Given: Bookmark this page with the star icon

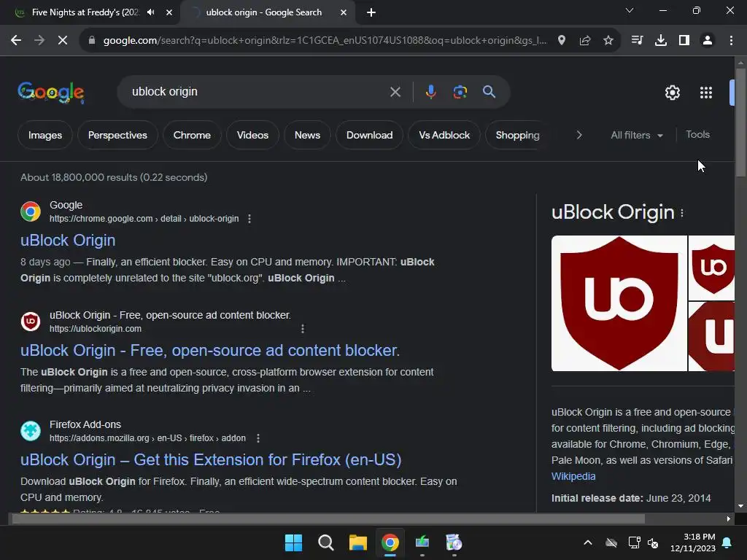Looking at the screenshot, I should (608, 41).
